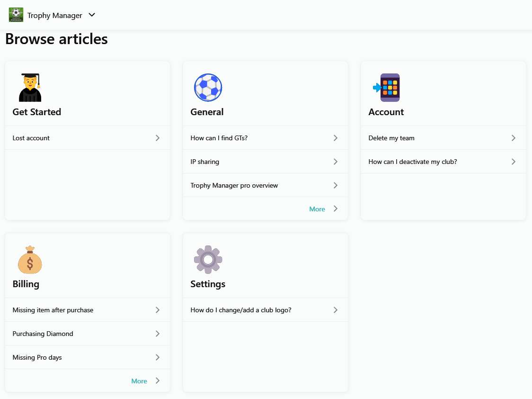Click the soccer ball General icon
532x399 pixels.
[208, 88]
